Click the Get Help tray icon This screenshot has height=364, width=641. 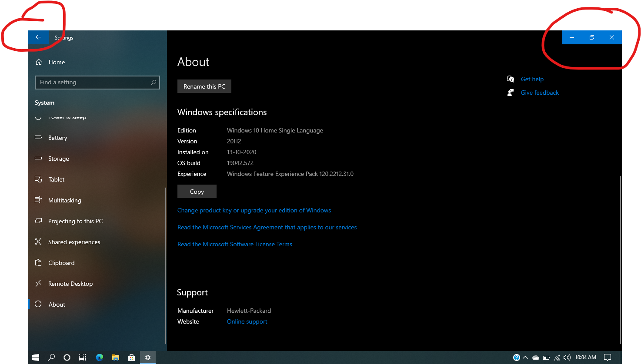pos(517,357)
